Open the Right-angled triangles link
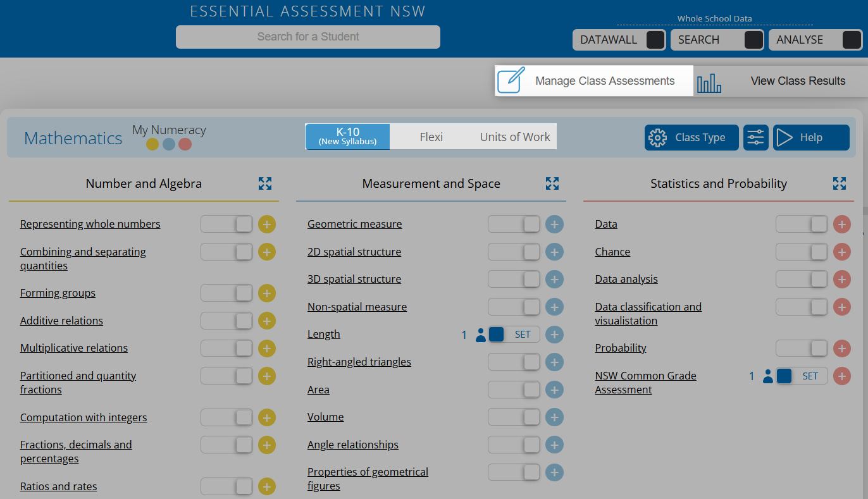Image resolution: width=868 pixels, height=499 pixels. pos(359,362)
